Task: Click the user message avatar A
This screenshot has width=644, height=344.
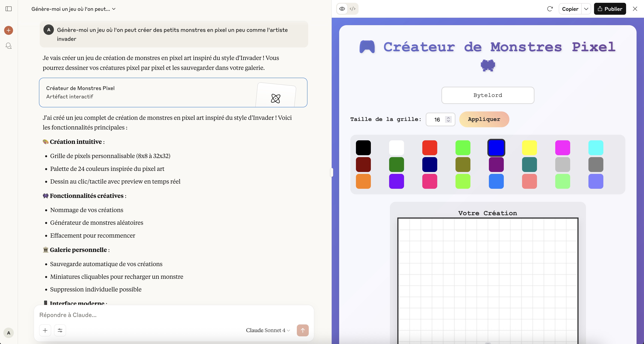Action: coord(49,30)
